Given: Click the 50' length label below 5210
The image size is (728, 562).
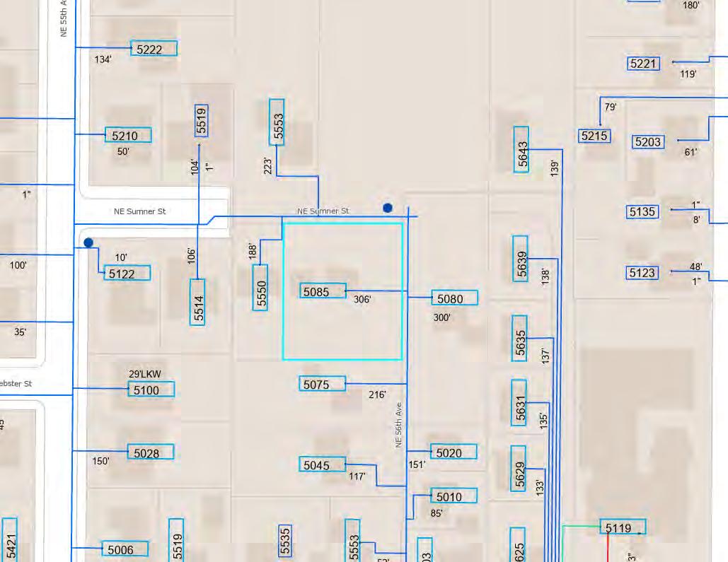Looking at the screenshot, I should pyautogui.click(x=123, y=151).
